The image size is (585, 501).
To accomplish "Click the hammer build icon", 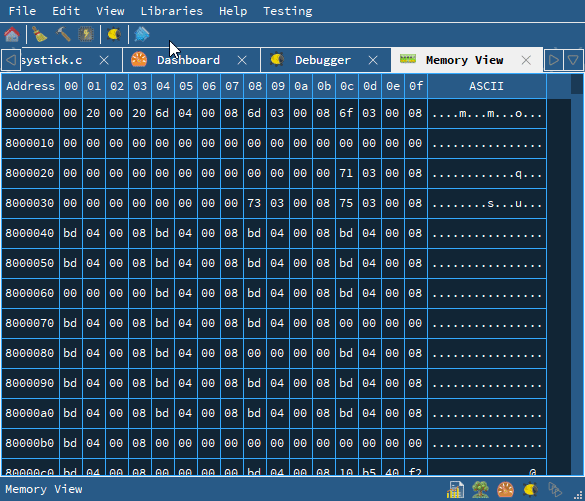I will point(63,34).
